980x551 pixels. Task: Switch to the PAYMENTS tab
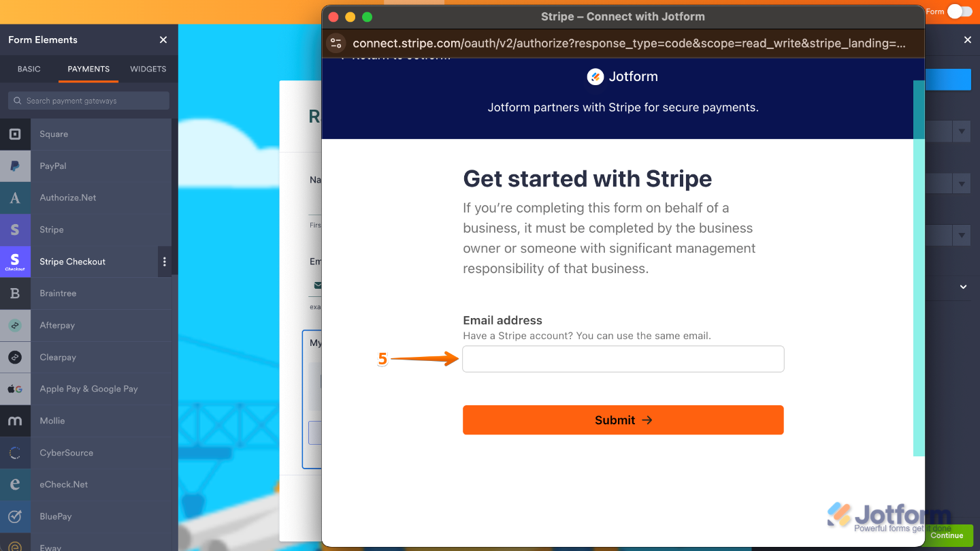click(x=88, y=69)
